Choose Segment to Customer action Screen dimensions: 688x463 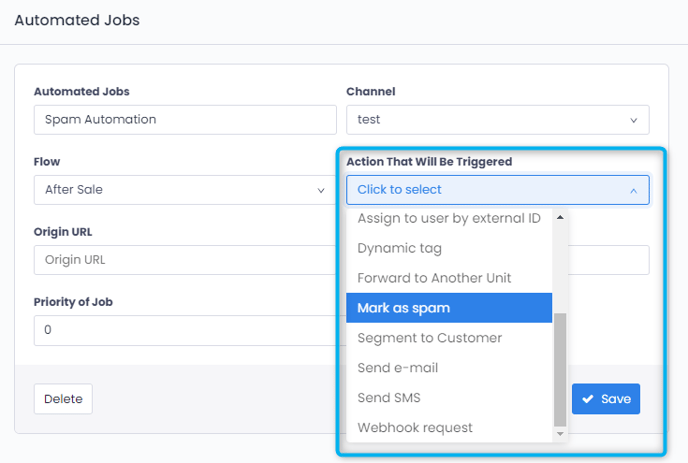pos(449,338)
